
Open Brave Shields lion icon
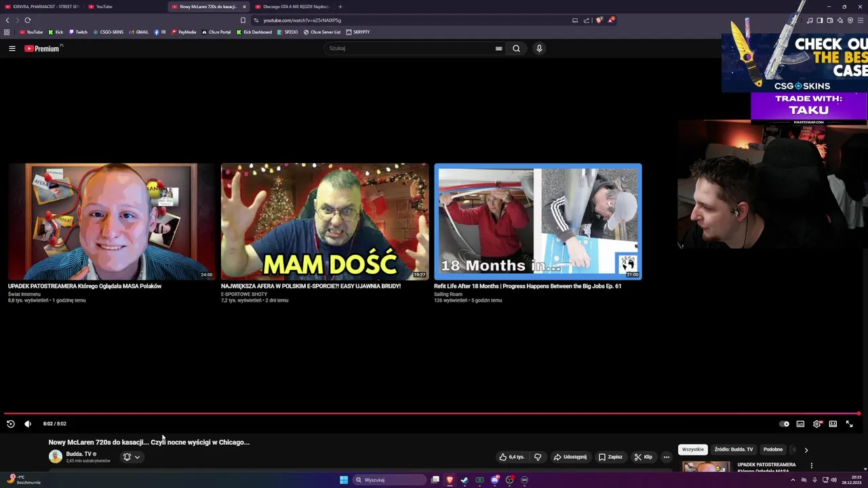pyautogui.click(x=599, y=20)
